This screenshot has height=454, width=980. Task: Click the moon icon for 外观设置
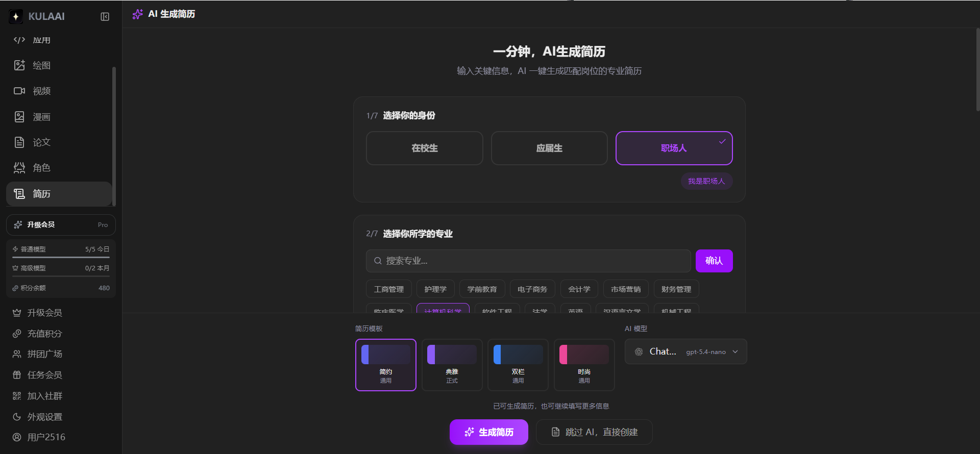(x=17, y=417)
